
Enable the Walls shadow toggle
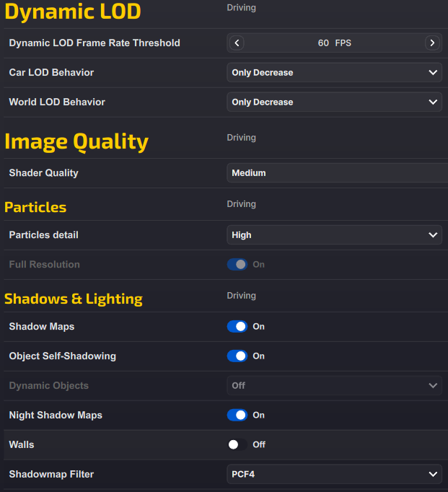(x=237, y=445)
